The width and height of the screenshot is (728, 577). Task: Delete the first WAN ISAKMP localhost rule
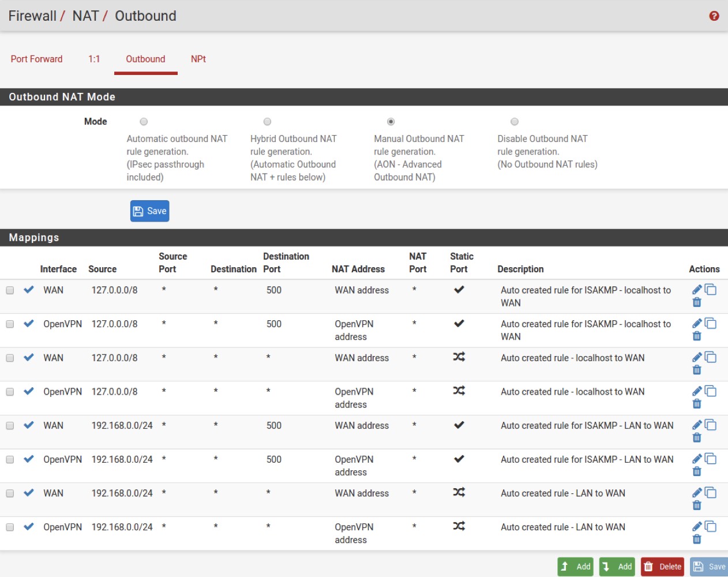click(x=697, y=302)
